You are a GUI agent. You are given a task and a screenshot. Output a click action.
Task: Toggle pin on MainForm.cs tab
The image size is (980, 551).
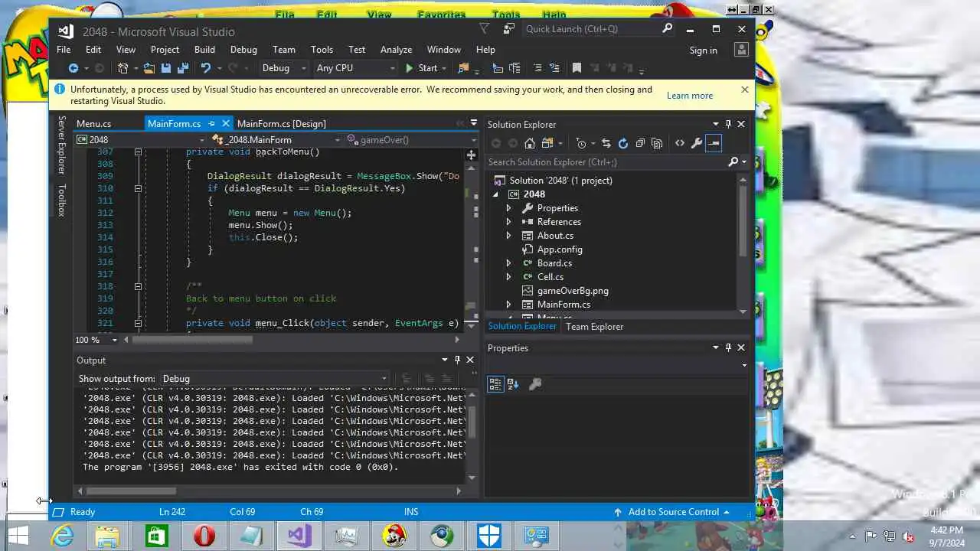tap(212, 123)
